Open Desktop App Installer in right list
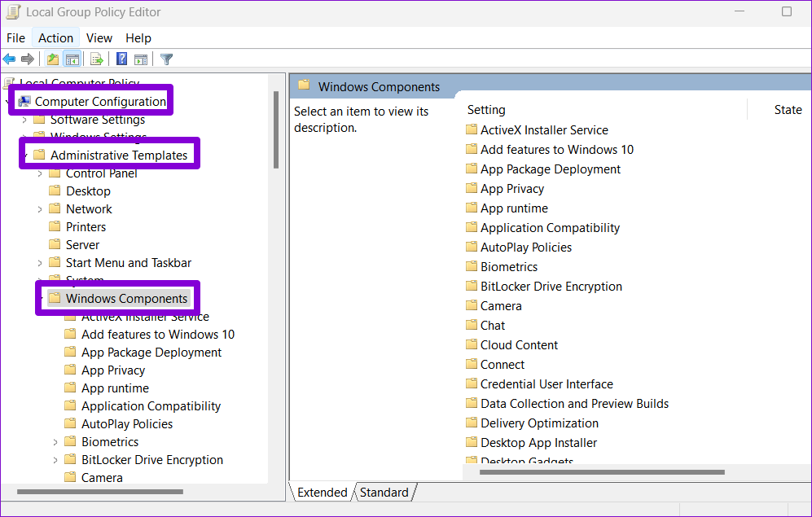812x517 pixels. point(538,443)
